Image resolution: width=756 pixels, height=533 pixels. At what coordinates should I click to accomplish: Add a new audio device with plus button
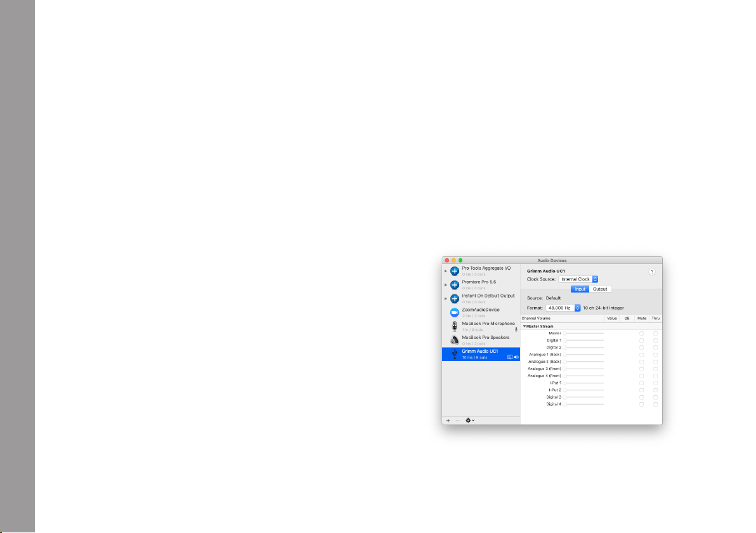pyautogui.click(x=448, y=421)
